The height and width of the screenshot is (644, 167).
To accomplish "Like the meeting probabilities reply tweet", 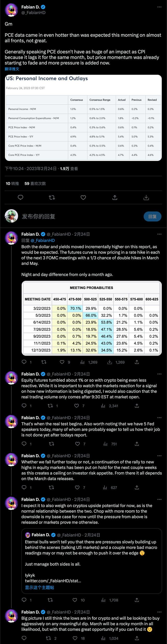I will click(62, 362).
